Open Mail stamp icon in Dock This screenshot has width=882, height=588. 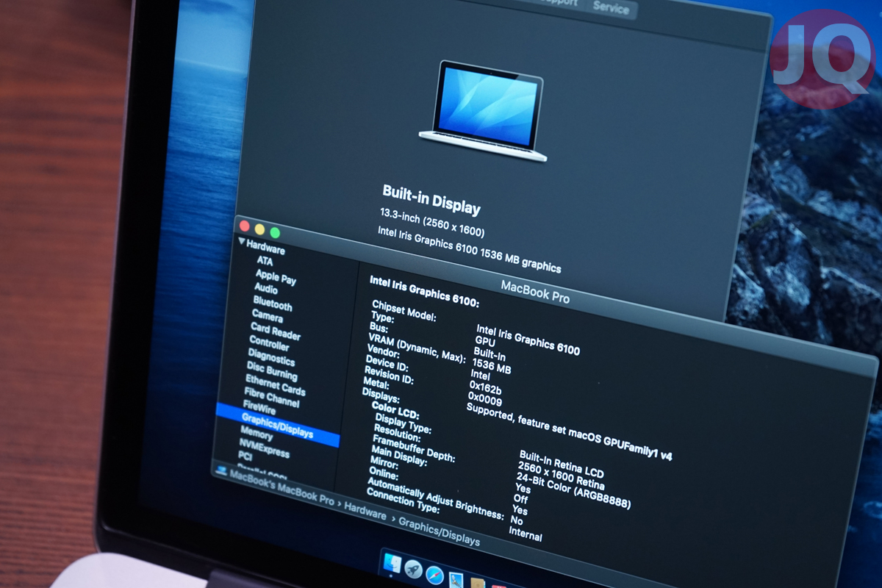[456, 578]
